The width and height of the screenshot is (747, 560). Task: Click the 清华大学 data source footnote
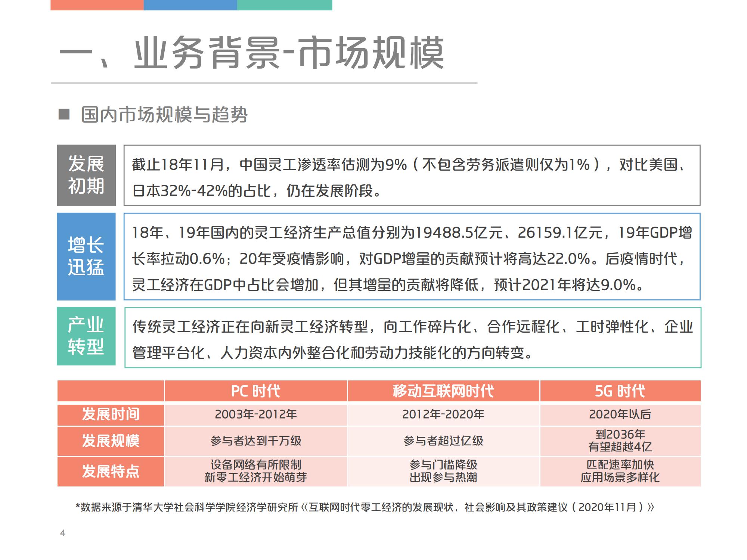click(365, 507)
